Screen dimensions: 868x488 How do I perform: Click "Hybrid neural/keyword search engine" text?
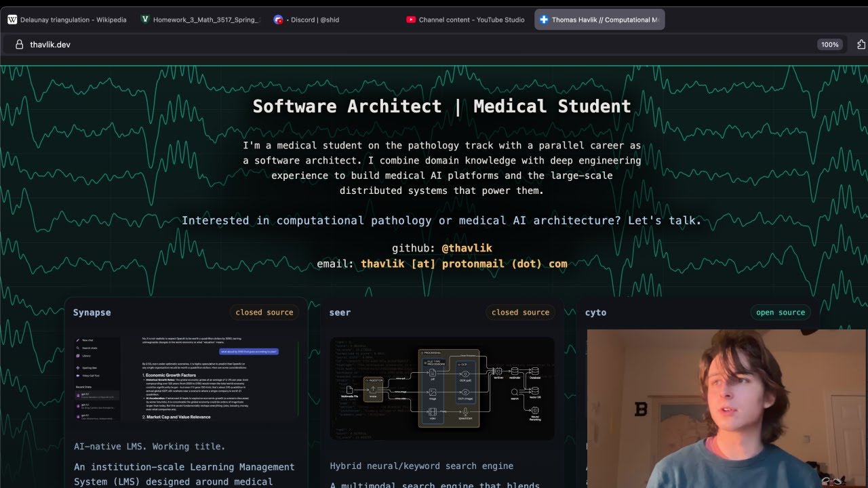pos(422,466)
